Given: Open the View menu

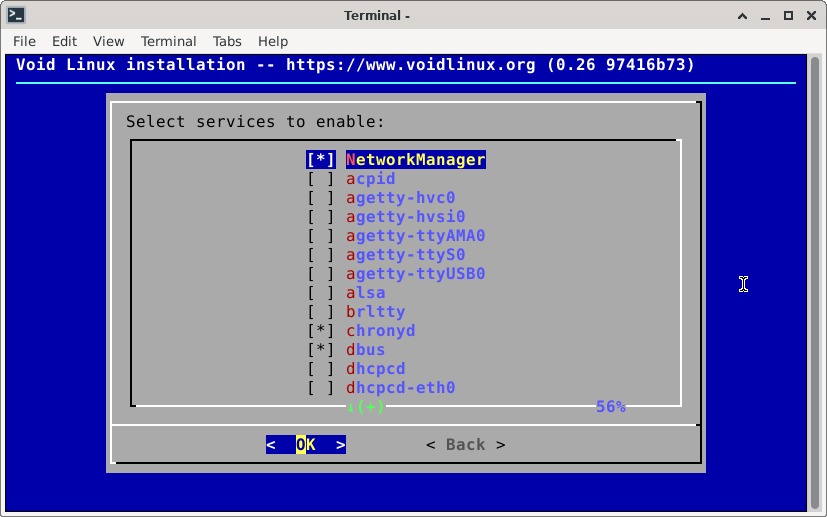Looking at the screenshot, I should (x=108, y=41).
